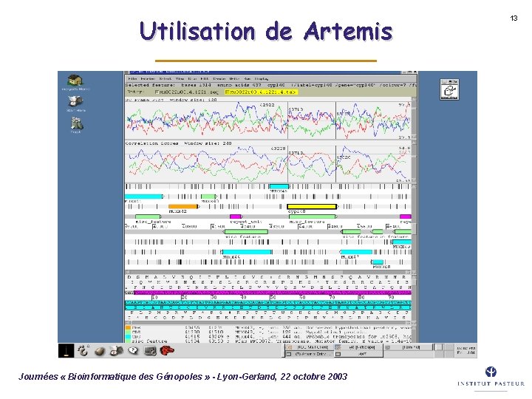
Task: Select the green misc_feature under cyp140
Action: [313, 216]
